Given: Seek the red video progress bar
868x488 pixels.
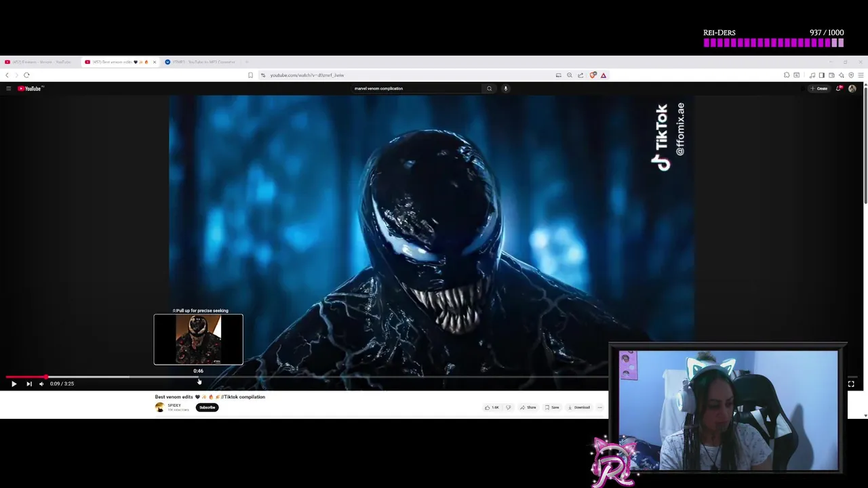Looking at the screenshot, I should (x=26, y=377).
